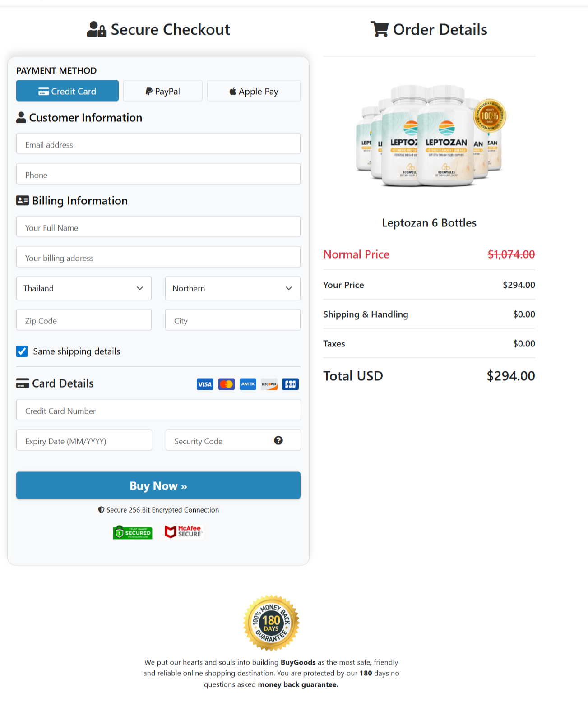
Task: Click into the Credit Card Number field
Action: 158,411
